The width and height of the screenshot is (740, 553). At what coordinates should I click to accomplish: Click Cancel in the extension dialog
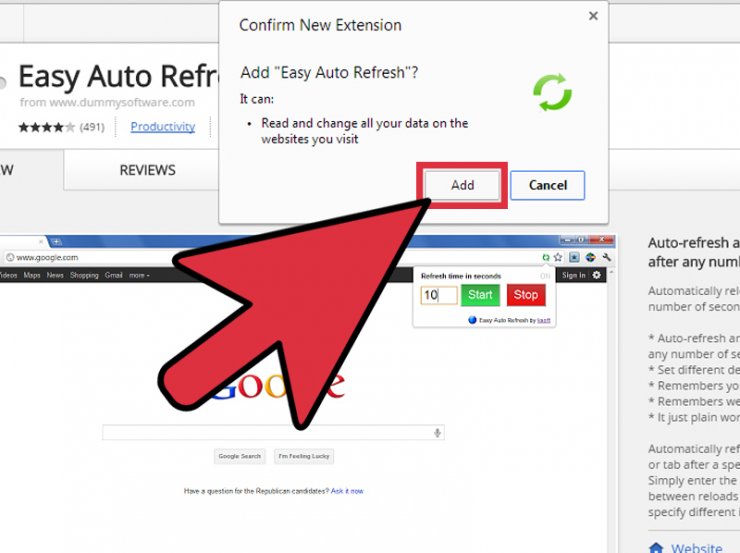(547, 185)
